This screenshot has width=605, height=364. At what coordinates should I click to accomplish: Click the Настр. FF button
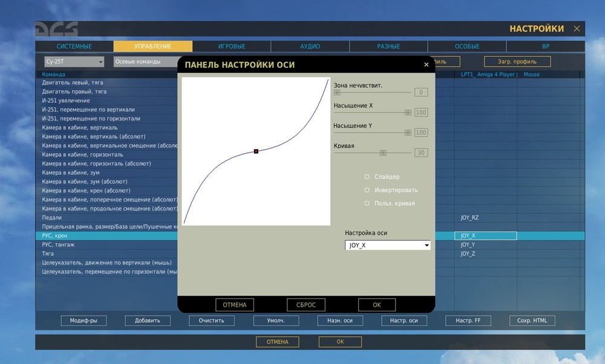(468, 320)
